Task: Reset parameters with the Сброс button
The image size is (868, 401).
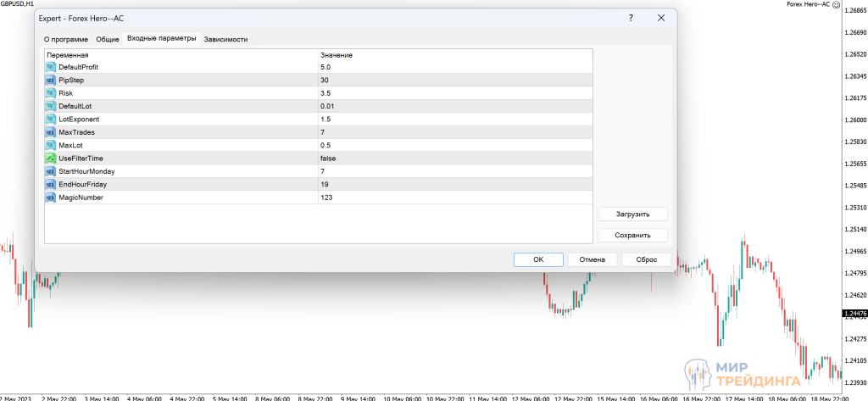Action: [646, 259]
